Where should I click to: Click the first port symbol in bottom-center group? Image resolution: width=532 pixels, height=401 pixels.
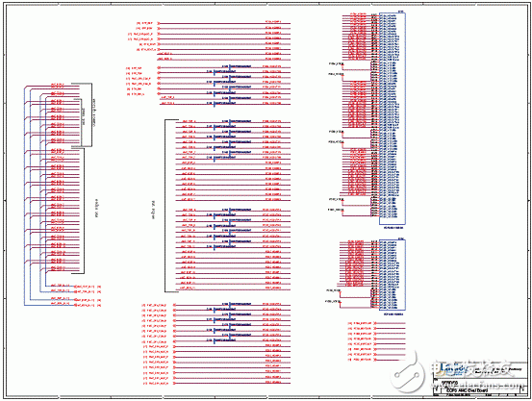pos(174,305)
